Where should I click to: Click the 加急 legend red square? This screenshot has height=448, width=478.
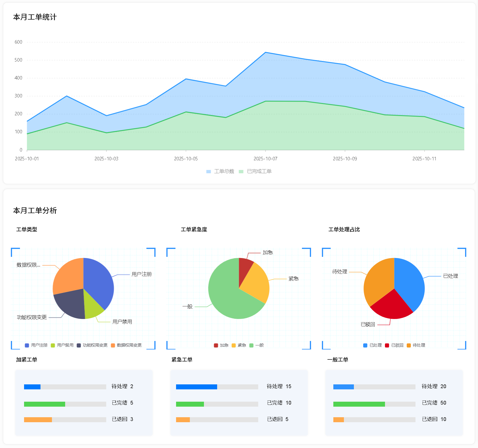(x=216, y=345)
